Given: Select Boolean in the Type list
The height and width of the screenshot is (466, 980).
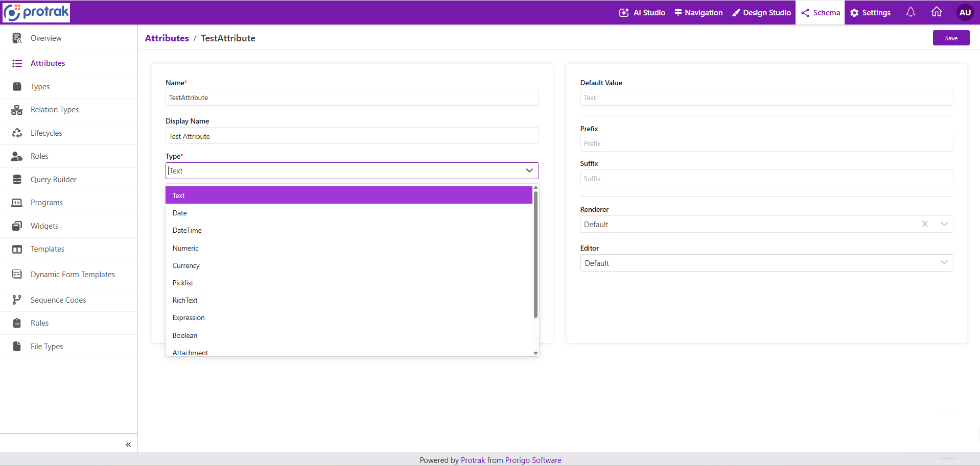Looking at the screenshot, I should point(349,335).
